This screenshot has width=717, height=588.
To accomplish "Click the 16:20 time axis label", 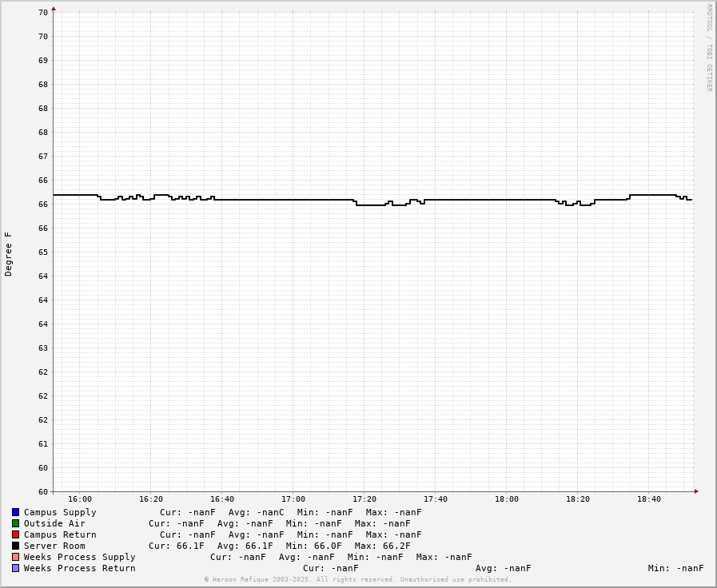I will 151,499.
